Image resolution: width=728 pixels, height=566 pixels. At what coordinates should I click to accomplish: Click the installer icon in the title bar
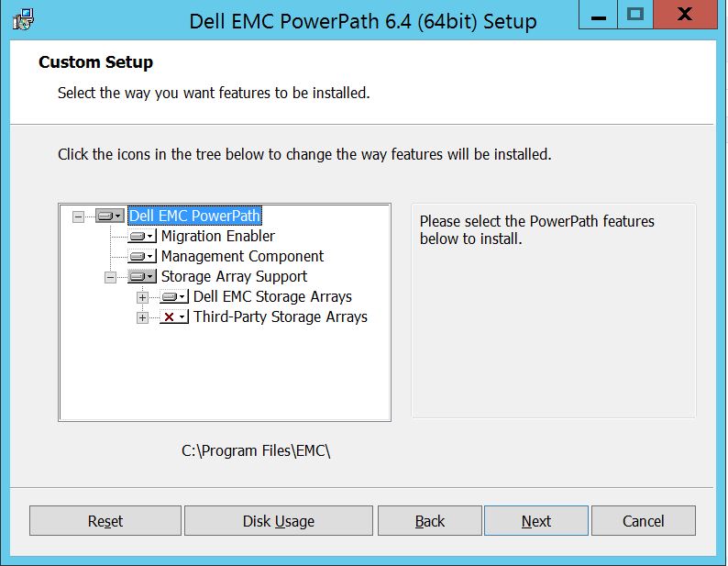click(x=25, y=18)
